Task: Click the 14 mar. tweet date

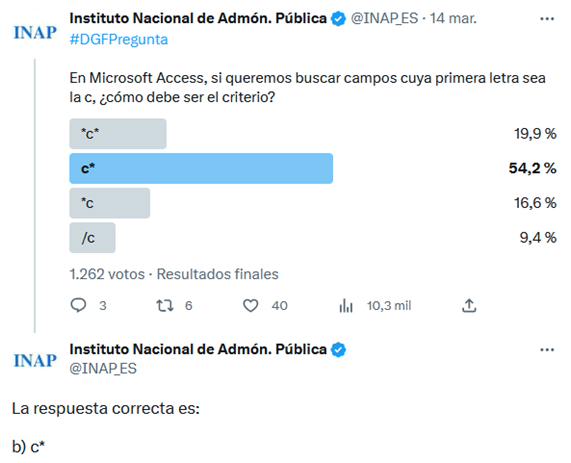Action: click(x=453, y=18)
